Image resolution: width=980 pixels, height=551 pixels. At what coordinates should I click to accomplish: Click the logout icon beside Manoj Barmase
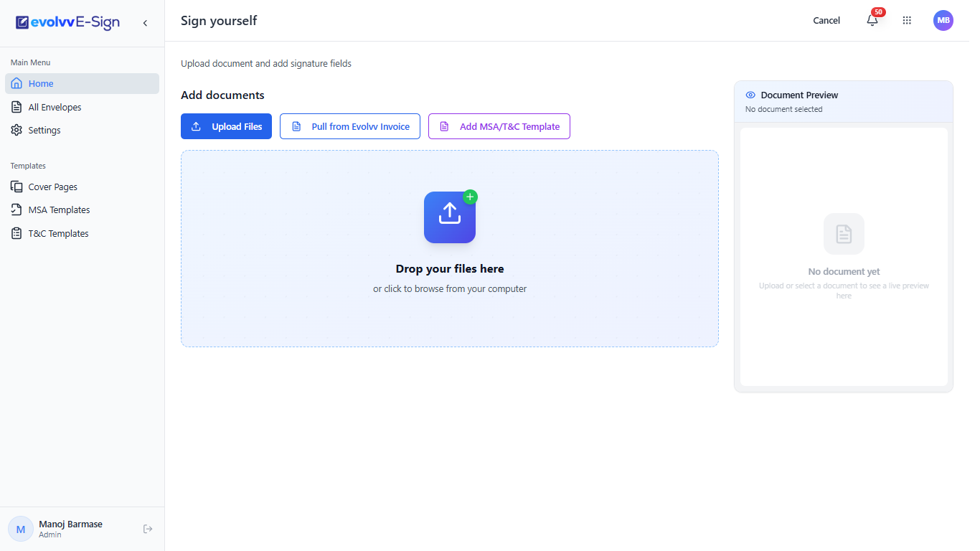(148, 529)
